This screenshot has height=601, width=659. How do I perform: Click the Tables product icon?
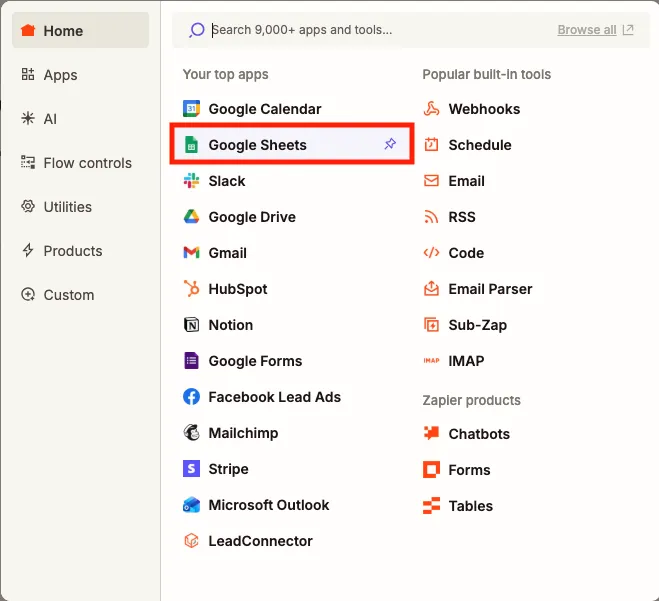[431, 506]
